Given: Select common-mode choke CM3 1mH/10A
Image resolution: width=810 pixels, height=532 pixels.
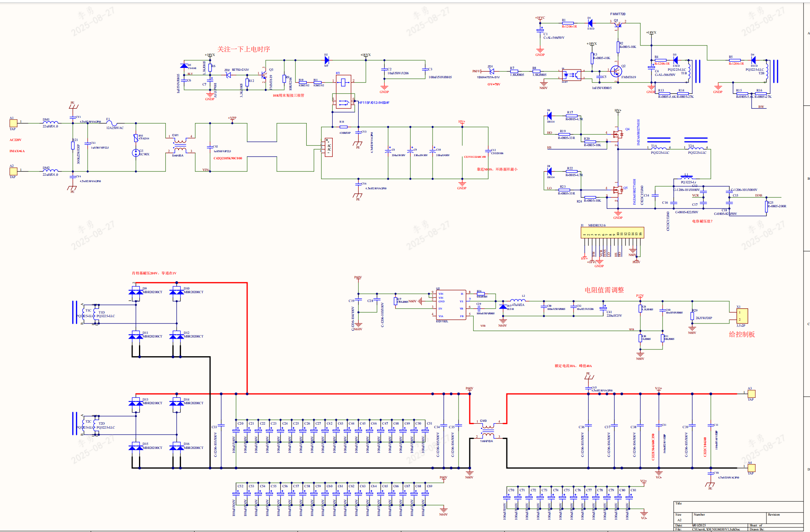Looking at the screenshot, I should click(x=488, y=431).
